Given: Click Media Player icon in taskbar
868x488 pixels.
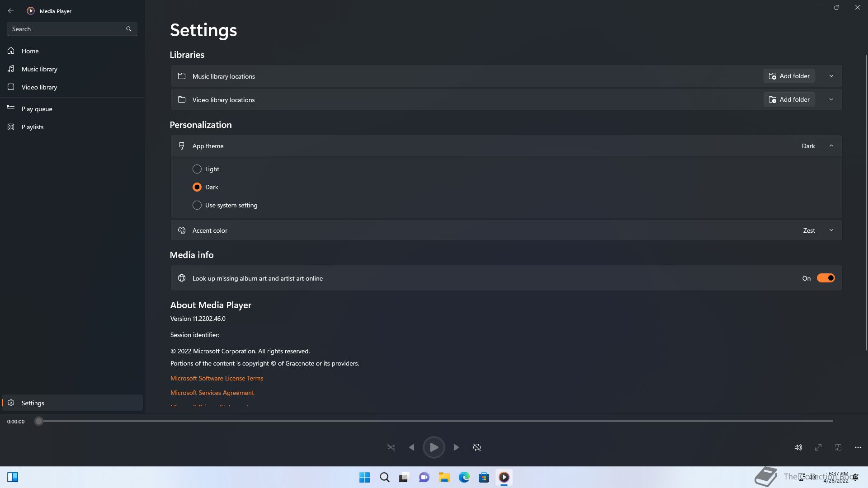Looking at the screenshot, I should 504,477.
